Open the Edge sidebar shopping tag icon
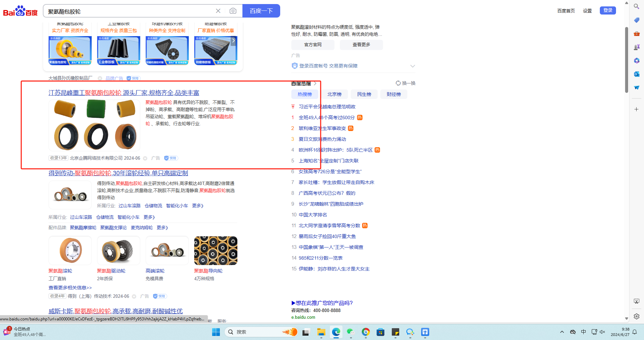 click(637, 20)
